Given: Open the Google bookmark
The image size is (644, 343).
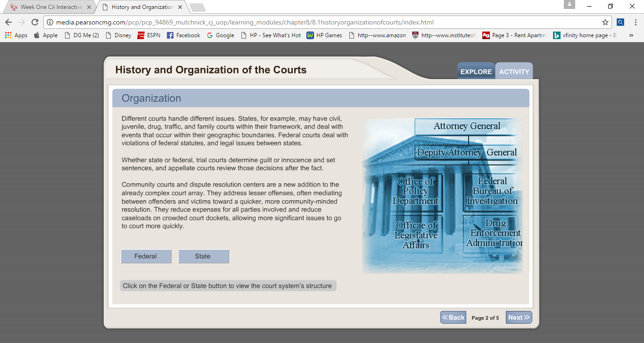Looking at the screenshot, I should (x=220, y=35).
